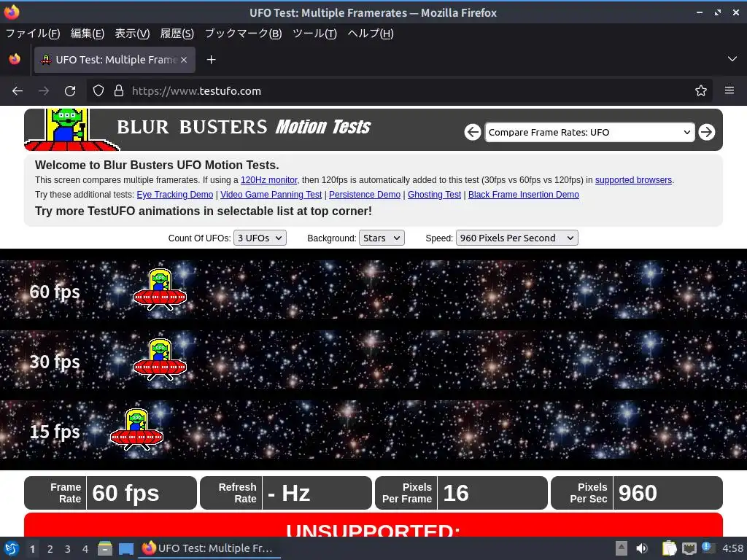Open Firefox View pinned icon

(15, 60)
